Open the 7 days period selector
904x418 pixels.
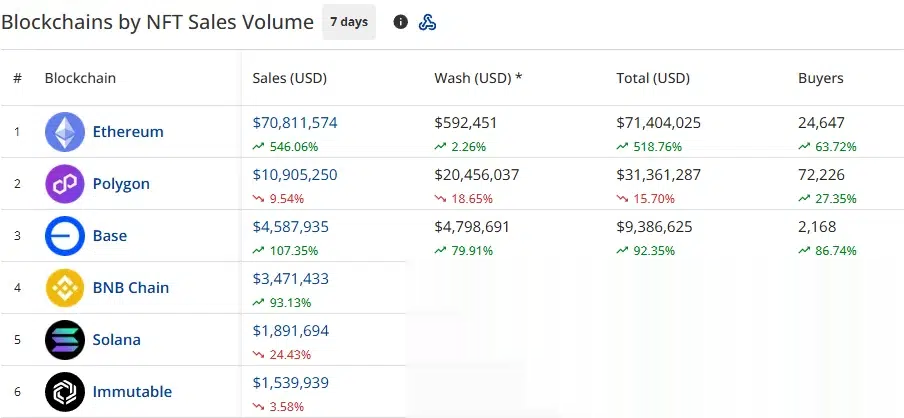(349, 22)
